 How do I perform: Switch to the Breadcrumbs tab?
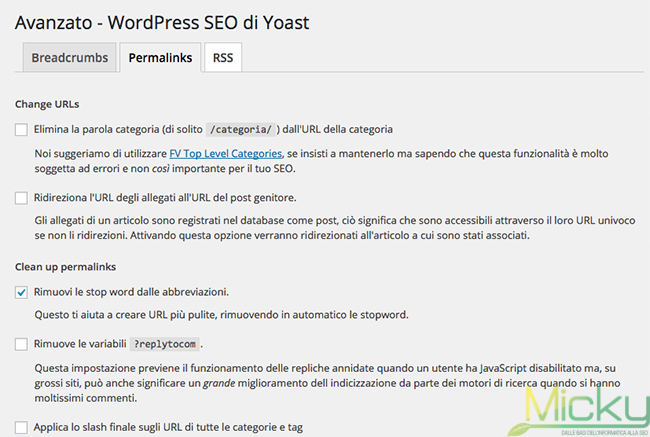click(70, 57)
